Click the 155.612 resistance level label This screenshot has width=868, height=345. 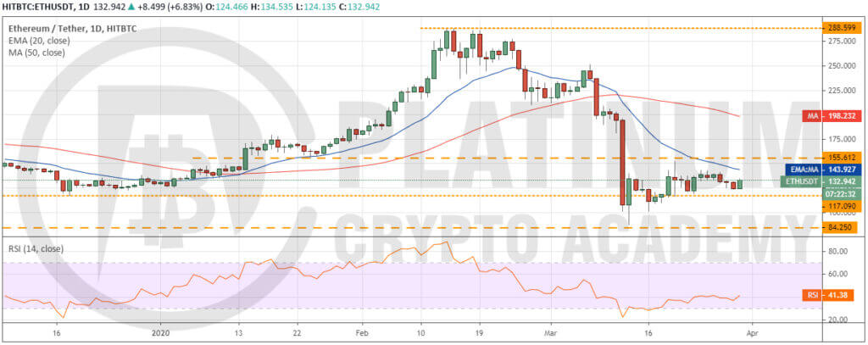[x=842, y=157]
